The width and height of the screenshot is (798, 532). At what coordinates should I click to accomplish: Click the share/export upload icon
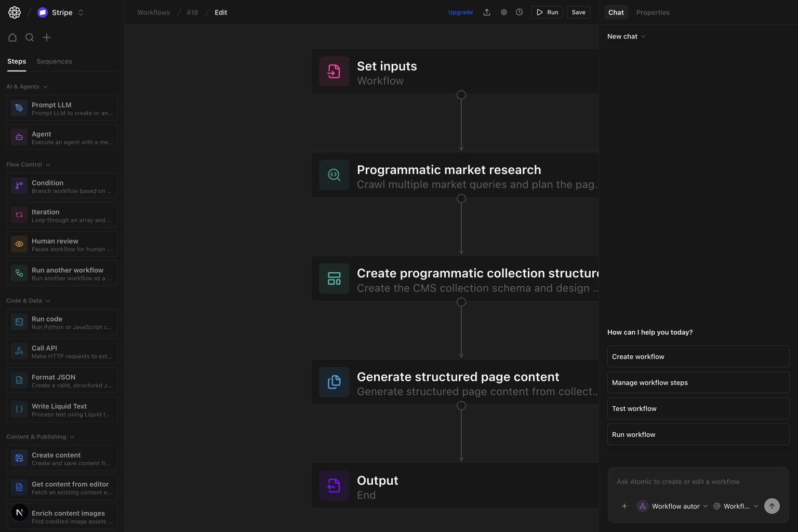point(487,12)
